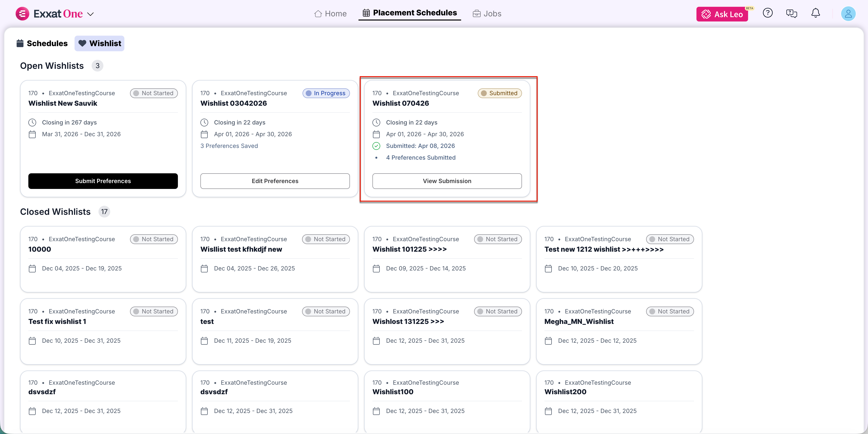Image resolution: width=868 pixels, height=434 pixels.
Task: Click the notifications bell icon
Action: pyautogui.click(x=815, y=13)
